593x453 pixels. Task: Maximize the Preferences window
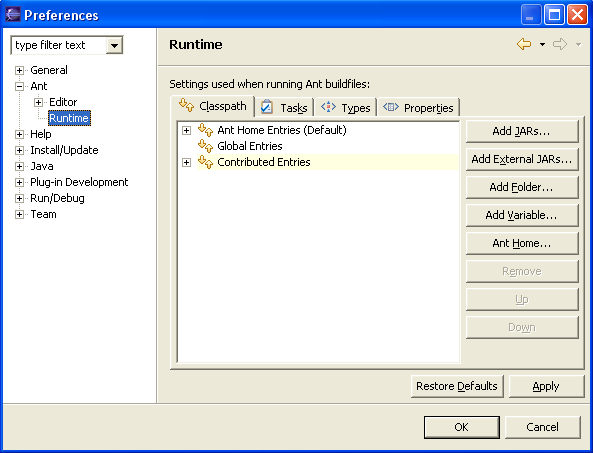(554, 15)
